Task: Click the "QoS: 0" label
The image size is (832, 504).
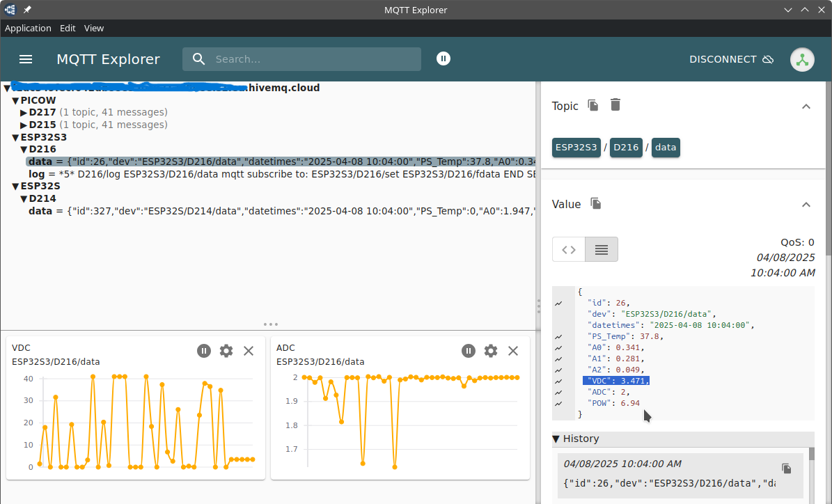Action: (x=797, y=242)
